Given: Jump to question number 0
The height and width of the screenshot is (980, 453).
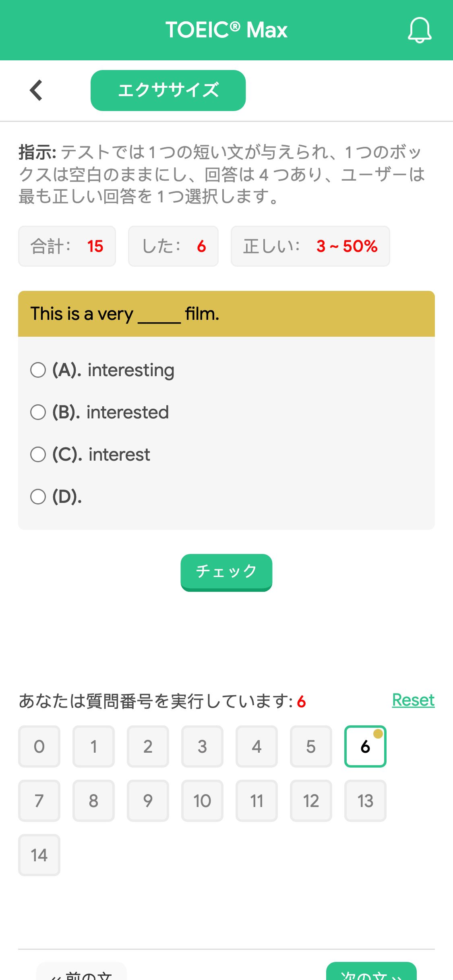Looking at the screenshot, I should 39,747.
